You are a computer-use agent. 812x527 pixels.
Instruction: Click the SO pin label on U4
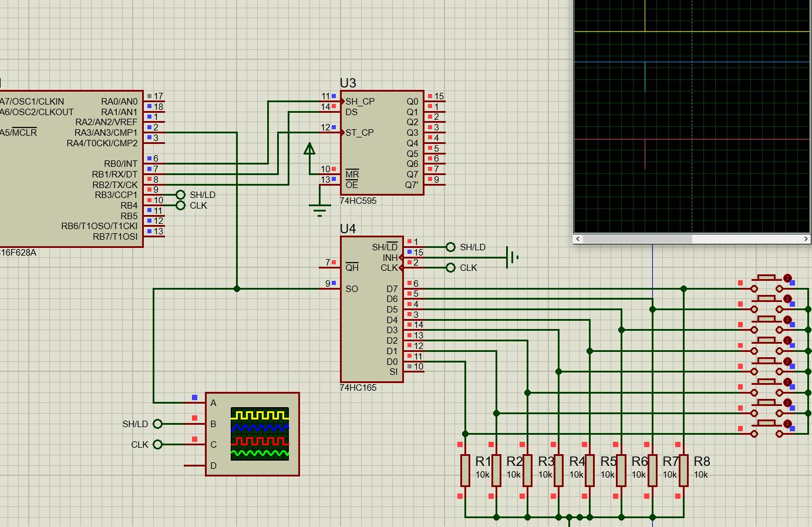[x=352, y=289]
